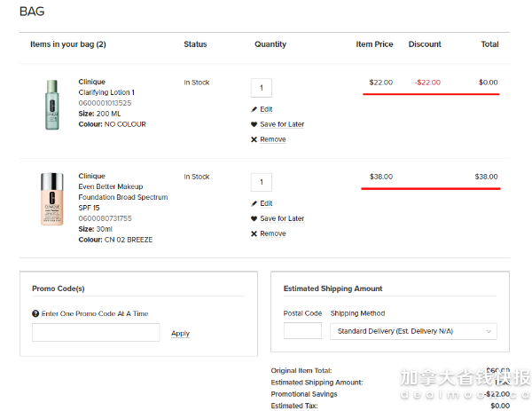Click the Items in your bag (2) header
532x411 pixels.
(x=68, y=44)
